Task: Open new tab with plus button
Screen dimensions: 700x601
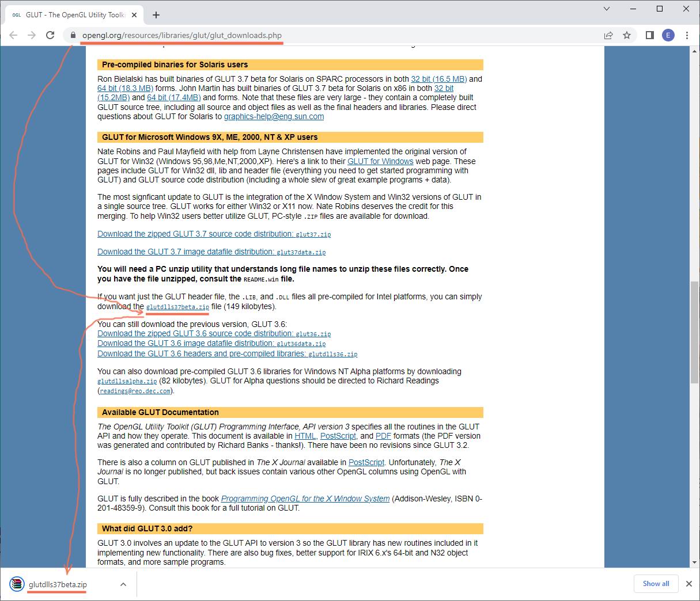Action: [x=156, y=15]
